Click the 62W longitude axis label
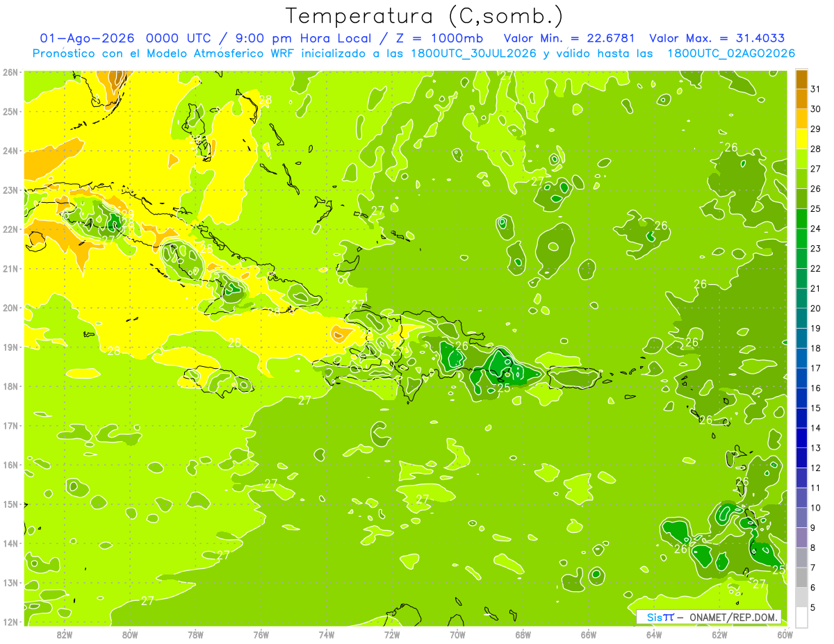834x644 pixels. (719, 634)
